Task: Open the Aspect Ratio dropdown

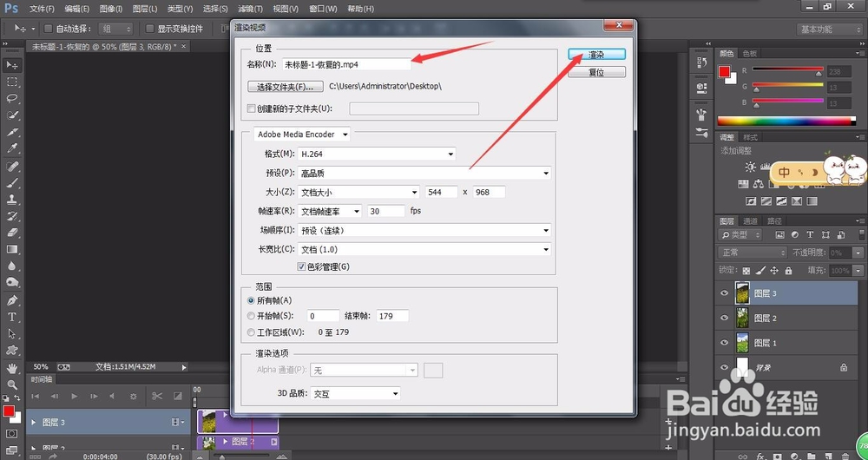Action: (424, 250)
